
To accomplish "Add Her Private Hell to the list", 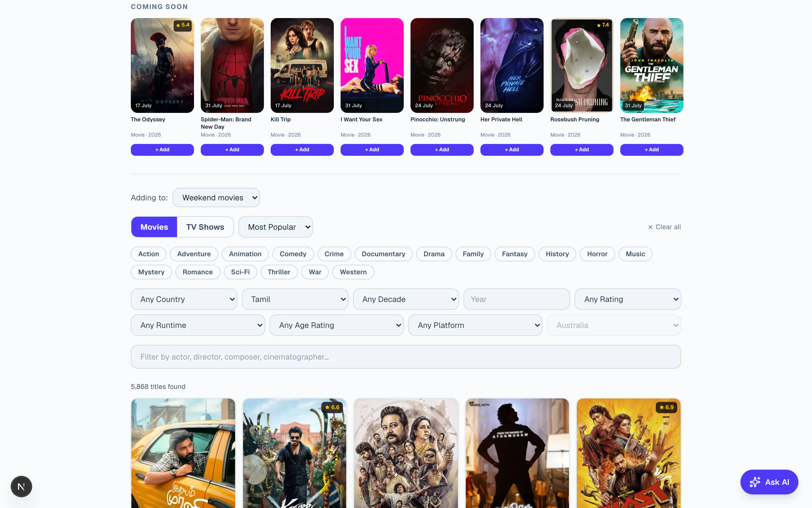I will tap(512, 150).
